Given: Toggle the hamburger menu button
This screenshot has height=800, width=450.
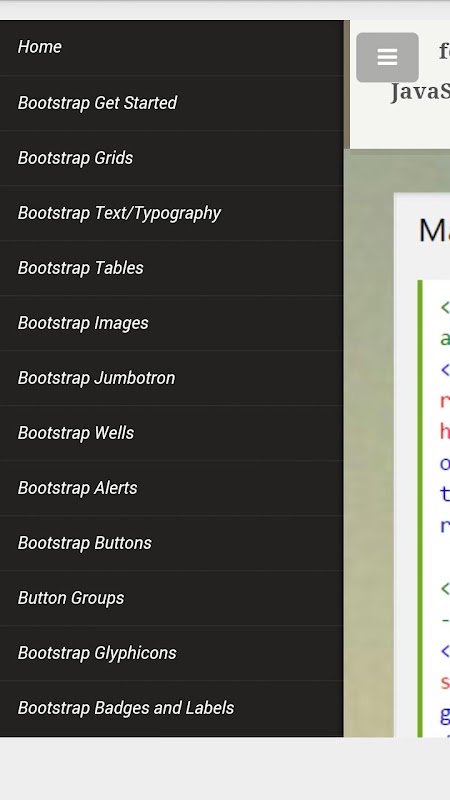Looking at the screenshot, I should 387,57.
